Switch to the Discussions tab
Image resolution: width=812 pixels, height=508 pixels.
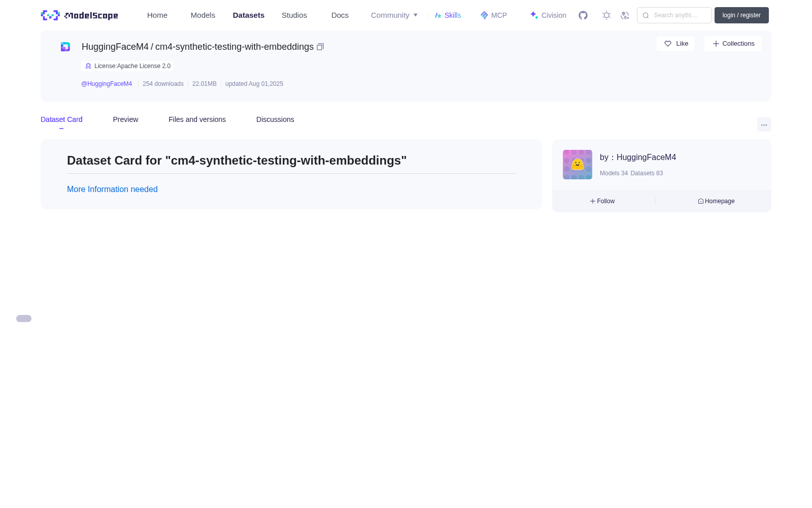click(275, 119)
